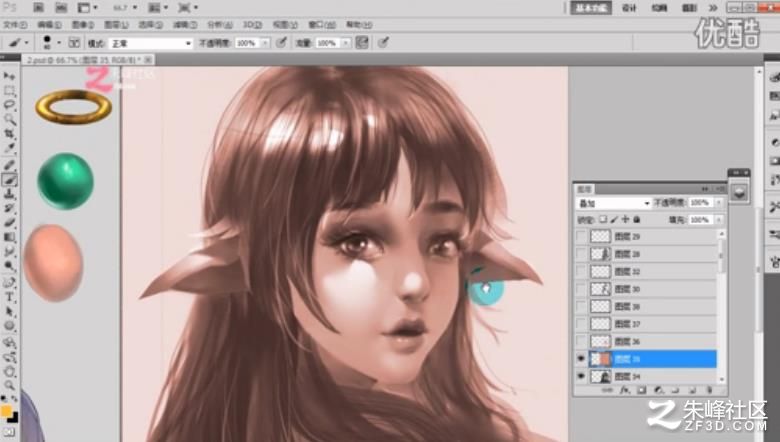Show visibility of layer 图层 36
Image resolution: width=780 pixels, height=442 pixels.
[x=581, y=341]
